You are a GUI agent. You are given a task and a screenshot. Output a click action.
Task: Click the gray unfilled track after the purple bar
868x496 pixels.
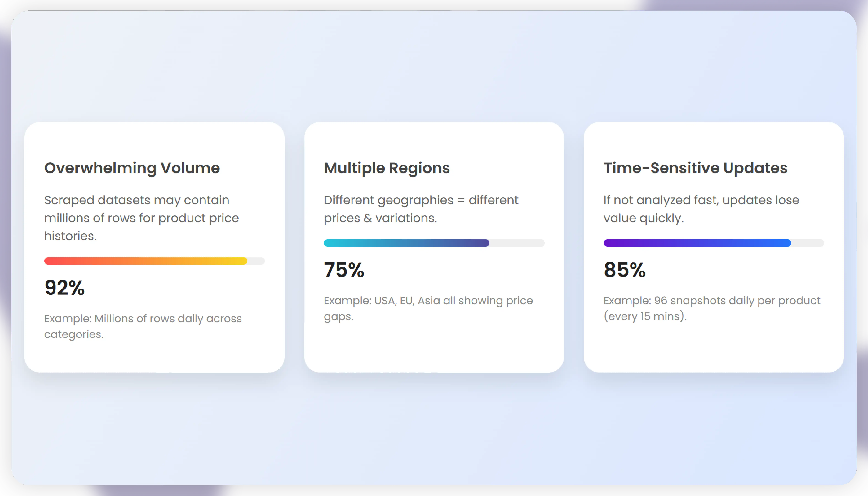click(807, 243)
